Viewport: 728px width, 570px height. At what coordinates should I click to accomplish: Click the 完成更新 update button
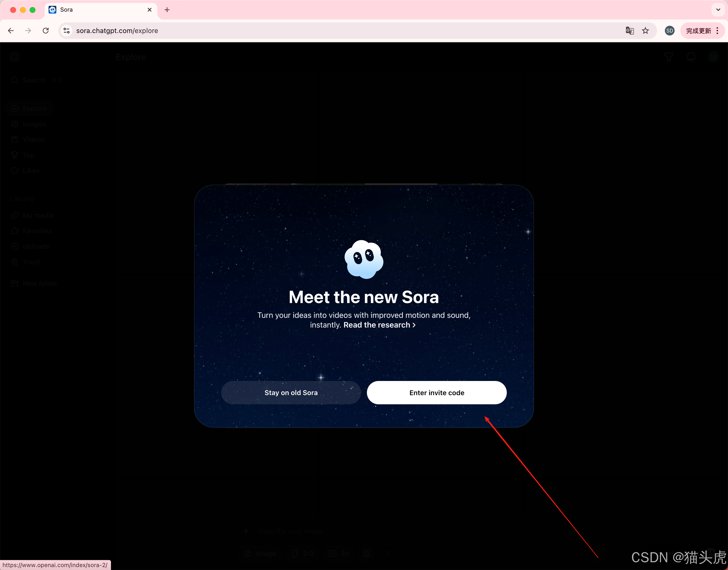(698, 31)
